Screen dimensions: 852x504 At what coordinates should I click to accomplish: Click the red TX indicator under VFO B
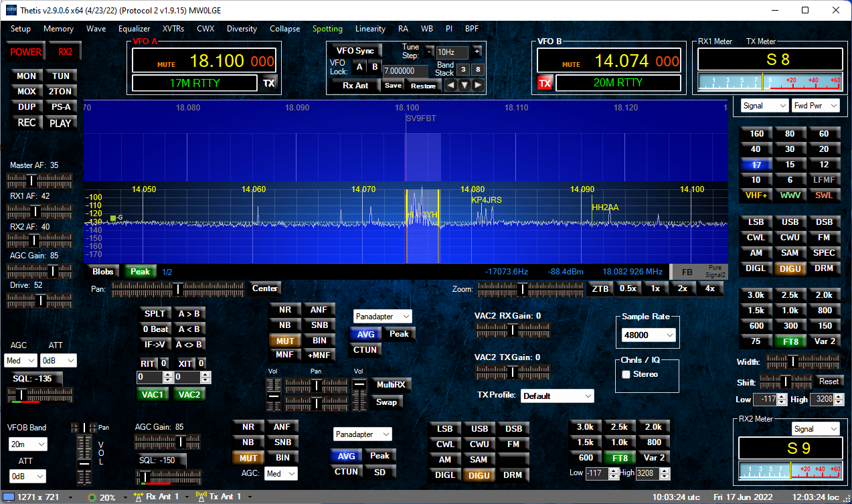pyautogui.click(x=545, y=83)
